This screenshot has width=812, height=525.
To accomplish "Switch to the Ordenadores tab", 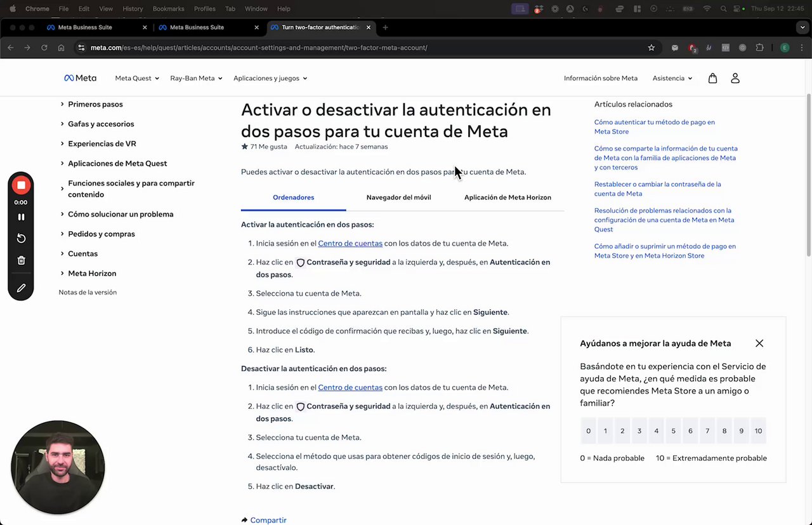I will [294, 197].
